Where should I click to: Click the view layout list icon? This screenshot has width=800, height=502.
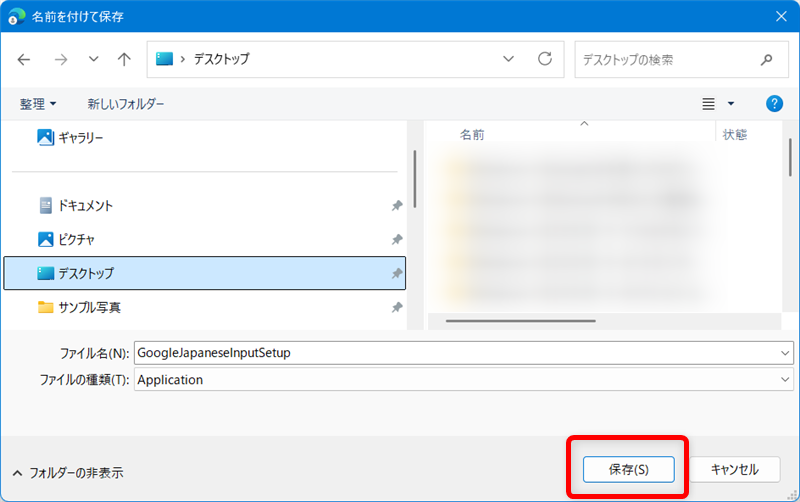pos(708,104)
